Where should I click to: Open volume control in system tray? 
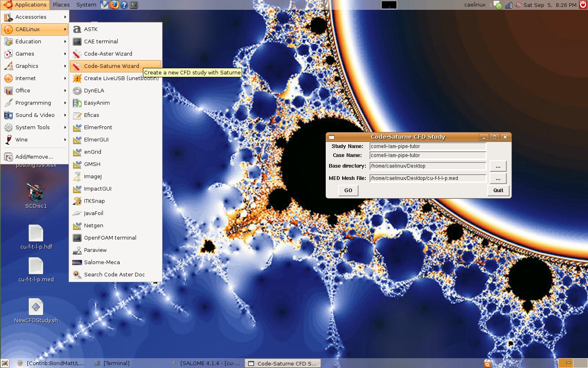click(x=518, y=5)
